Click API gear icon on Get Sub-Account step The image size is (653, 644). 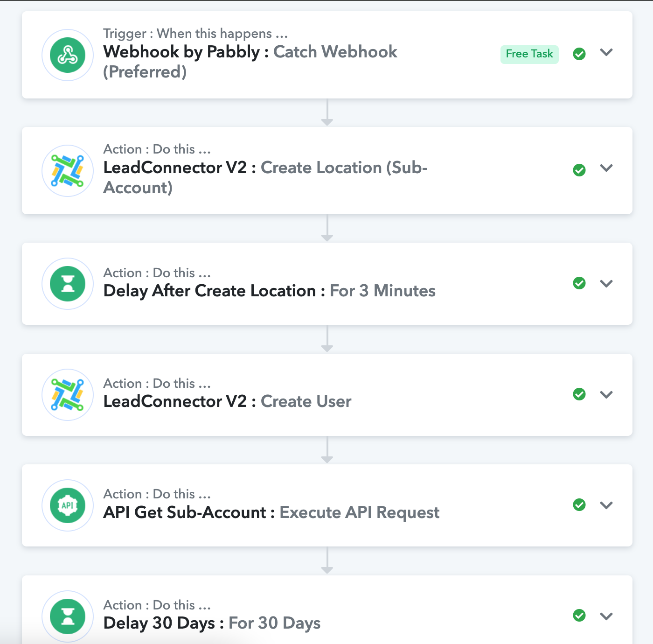pyautogui.click(x=68, y=505)
